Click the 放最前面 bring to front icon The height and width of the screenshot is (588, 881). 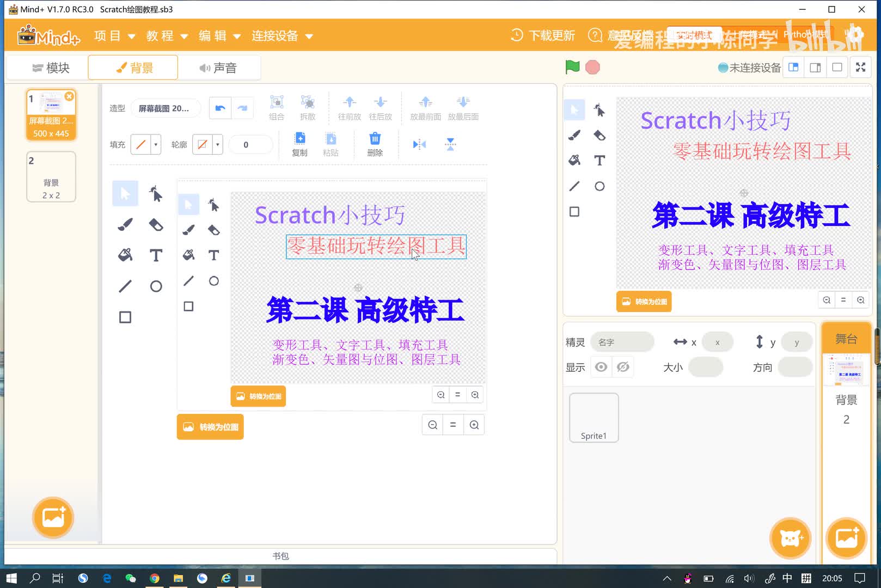(x=425, y=107)
